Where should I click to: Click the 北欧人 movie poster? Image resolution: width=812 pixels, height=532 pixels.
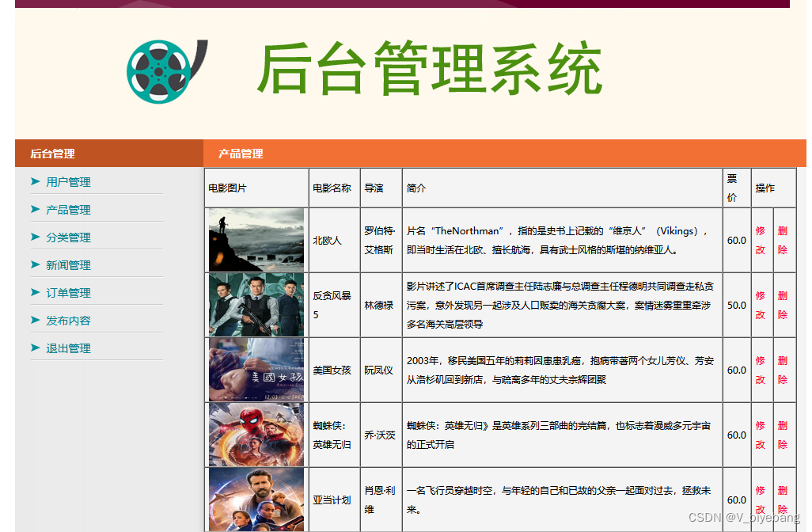(255, 240)
